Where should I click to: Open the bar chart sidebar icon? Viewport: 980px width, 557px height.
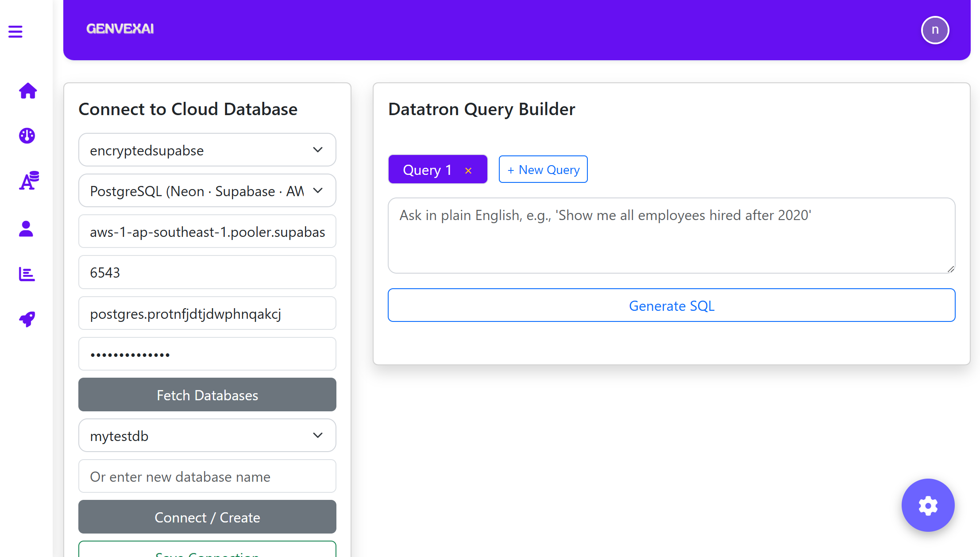27,274
